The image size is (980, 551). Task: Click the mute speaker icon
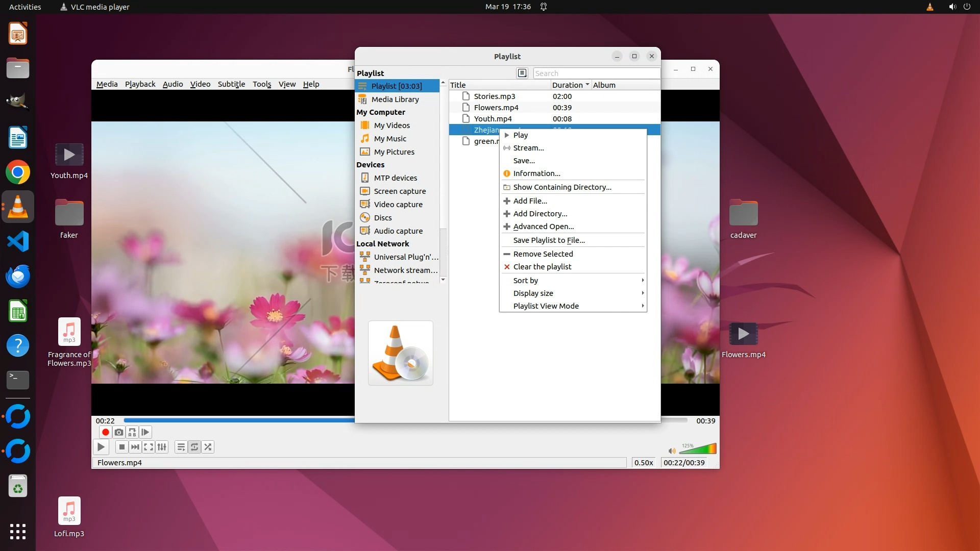[672, 450]
